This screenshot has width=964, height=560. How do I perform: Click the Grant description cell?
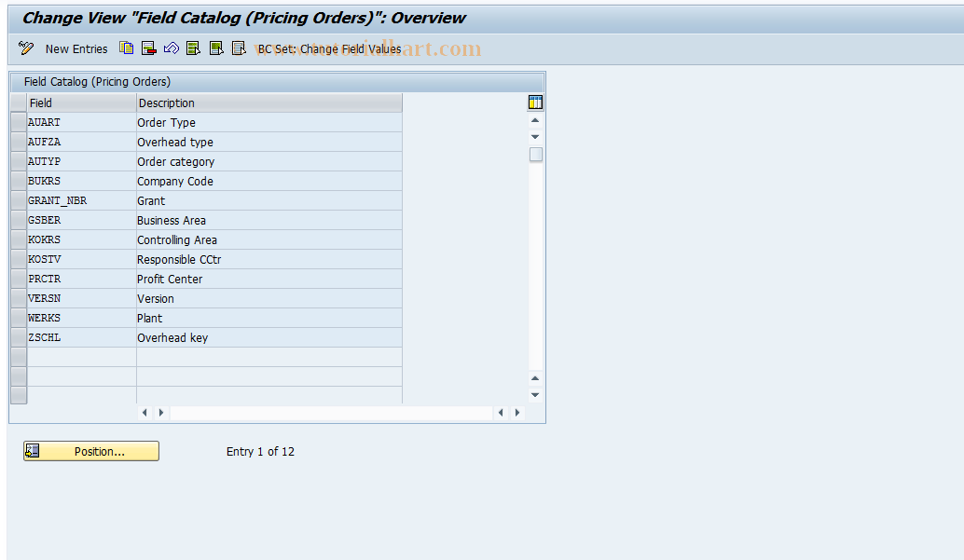click(x=269, y=201)
